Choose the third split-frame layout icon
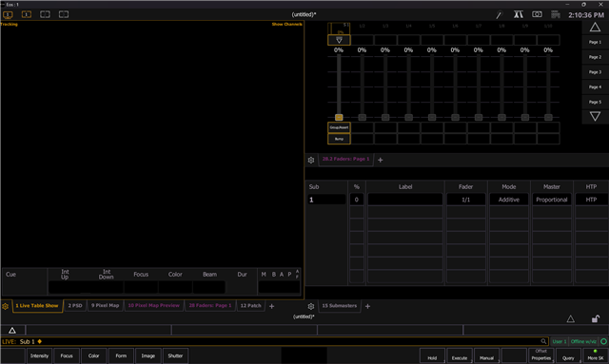Screen dimensions: 609x364 pyautogui.click(x=45, y=14)
